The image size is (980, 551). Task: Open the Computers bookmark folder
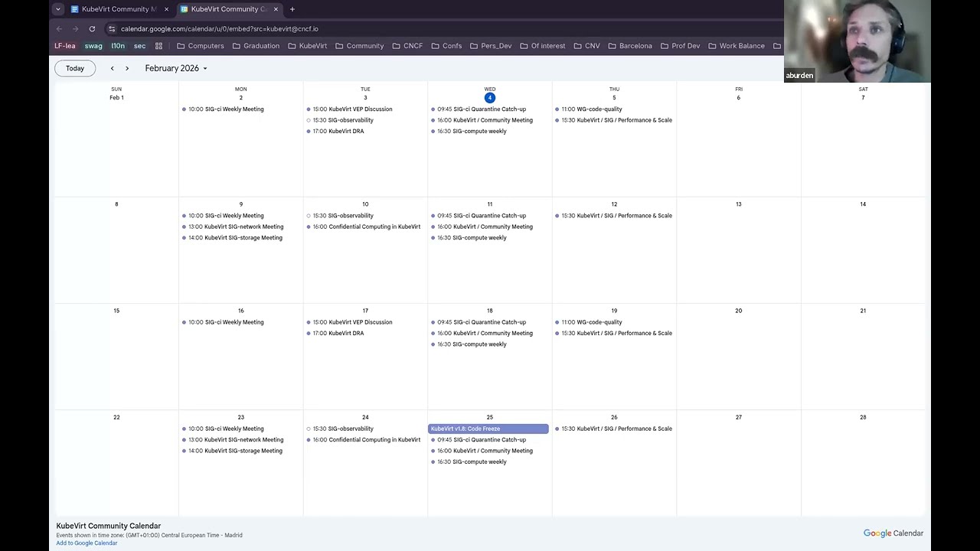pos(201,46)
